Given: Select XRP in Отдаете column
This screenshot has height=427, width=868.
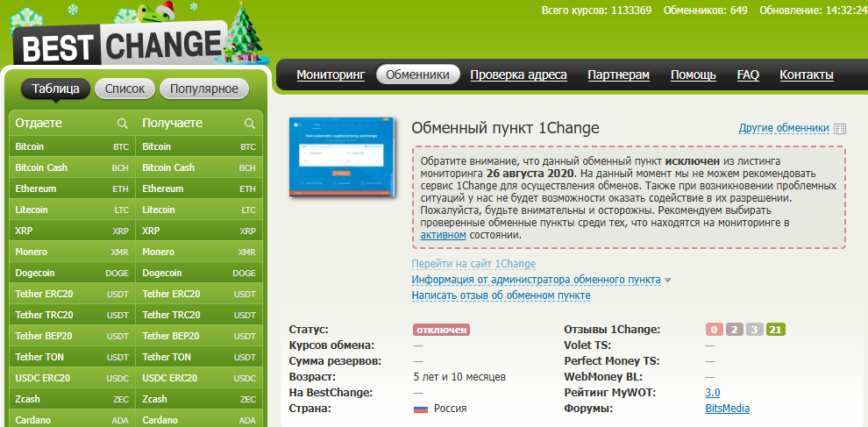Looking at the screenshot, I should coord(72,231).
